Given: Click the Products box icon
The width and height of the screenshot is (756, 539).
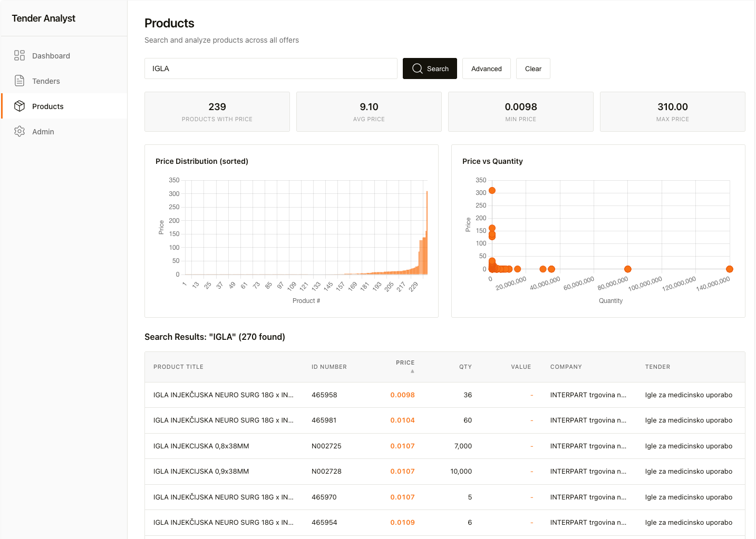Looking at the screenshot, I should 20,106.
